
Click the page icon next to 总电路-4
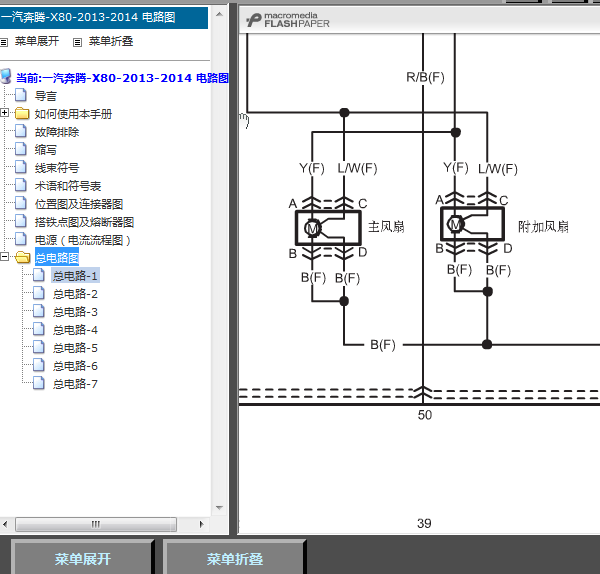(39, 329)
